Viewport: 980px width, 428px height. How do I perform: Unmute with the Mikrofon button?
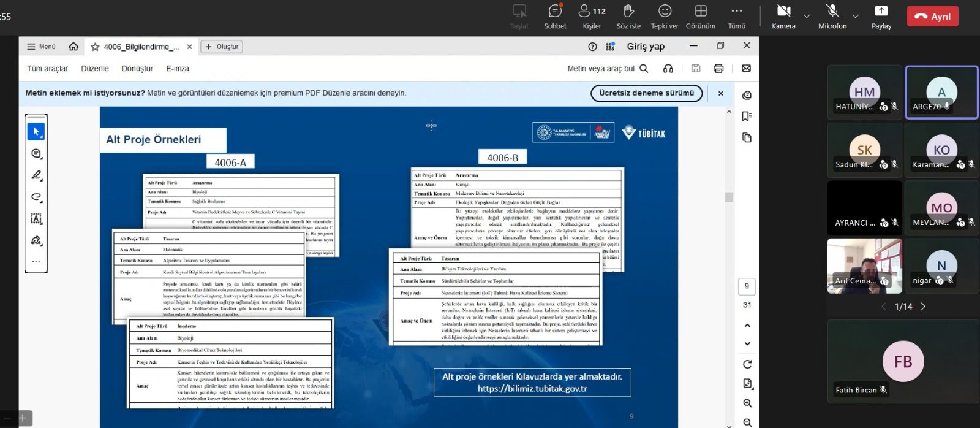click(832, 17)
